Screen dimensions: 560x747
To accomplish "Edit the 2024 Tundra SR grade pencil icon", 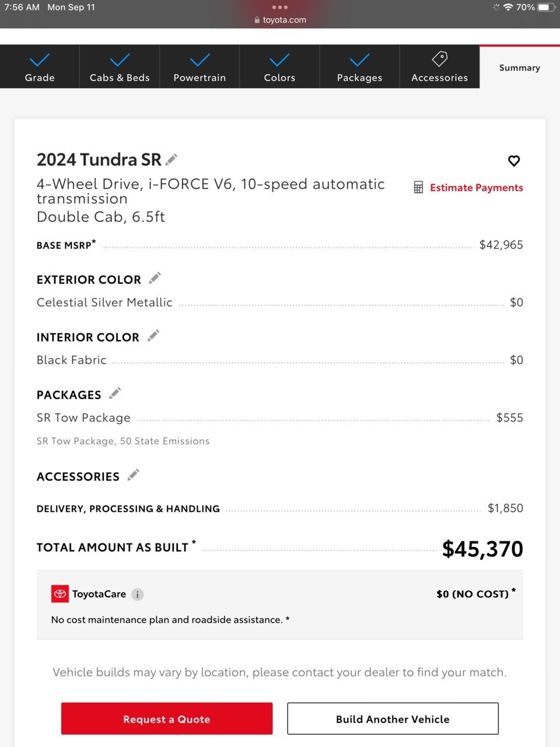I will [171, 159].
